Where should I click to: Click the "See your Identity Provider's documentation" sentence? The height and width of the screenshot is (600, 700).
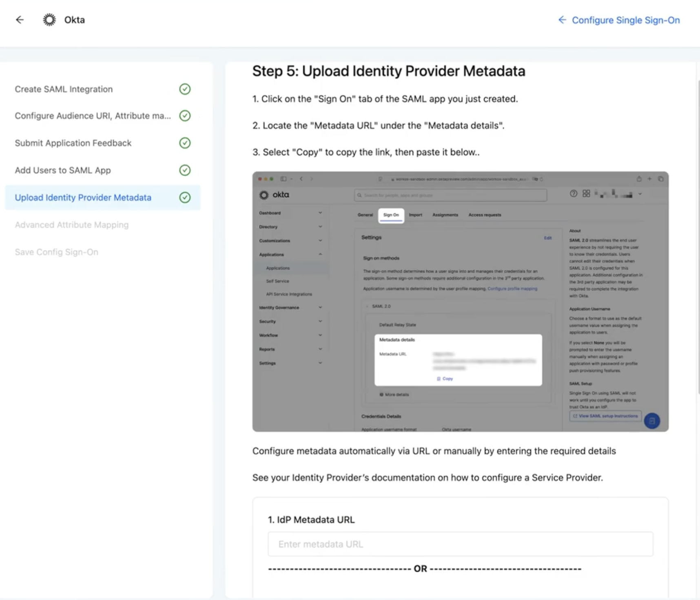click(428, 478)
